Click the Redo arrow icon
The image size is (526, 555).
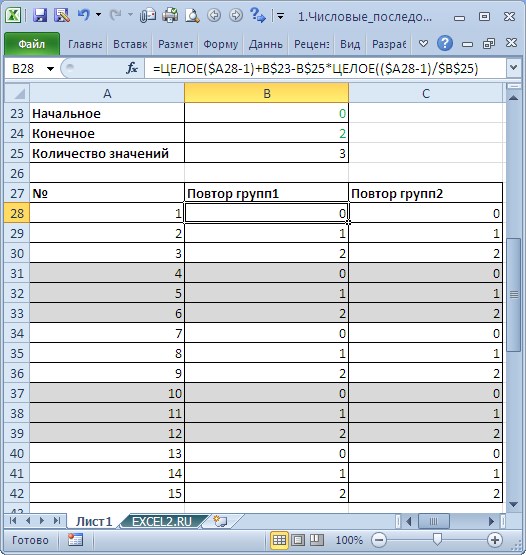[115, 16]
